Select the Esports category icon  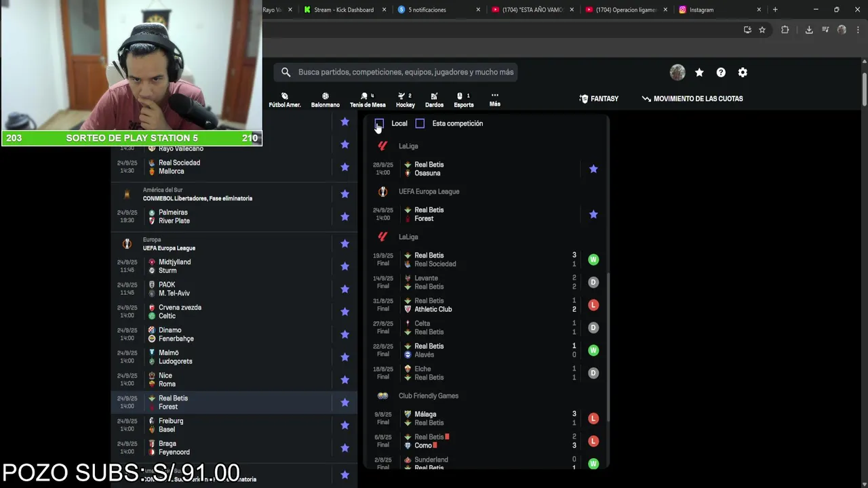click(x=464, y=100)
